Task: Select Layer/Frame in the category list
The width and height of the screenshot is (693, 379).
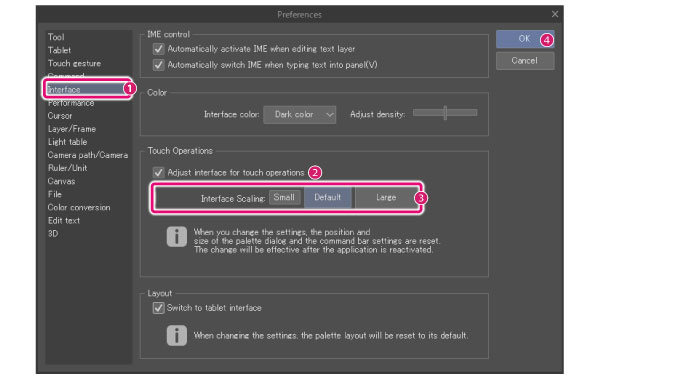Action: click(72, 129)
